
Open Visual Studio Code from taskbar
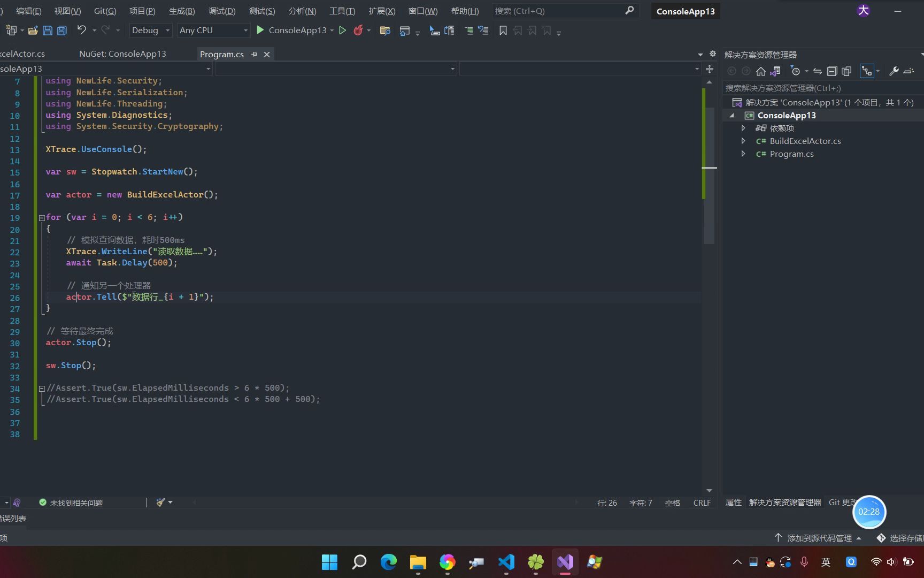point(506,562)
